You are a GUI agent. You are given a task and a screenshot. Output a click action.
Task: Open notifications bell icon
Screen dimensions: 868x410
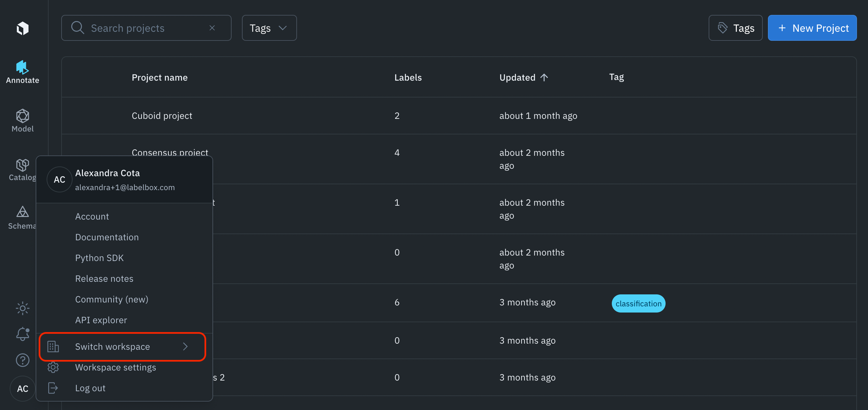pos(23,334)
